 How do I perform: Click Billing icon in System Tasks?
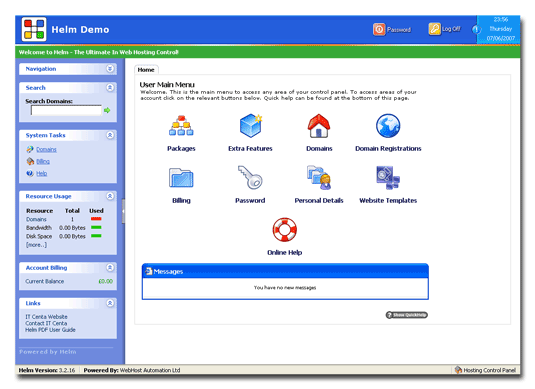(x=30, y=161)
